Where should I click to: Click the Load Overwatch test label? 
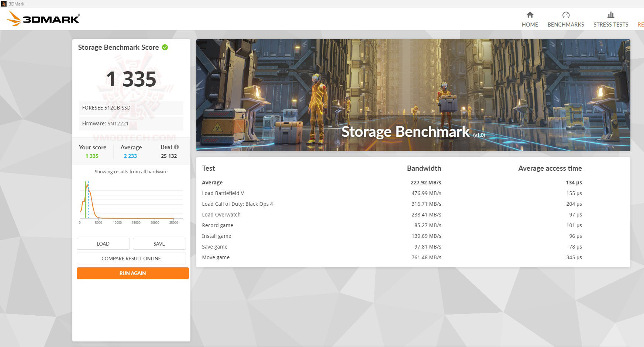[x=221, y=215]
